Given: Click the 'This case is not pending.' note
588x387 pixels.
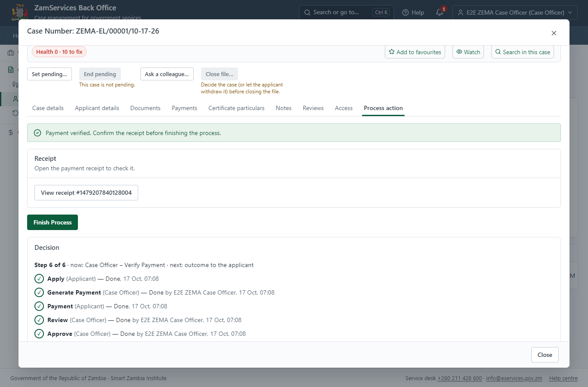Looking at the screenshot, I should click(107, 85).
